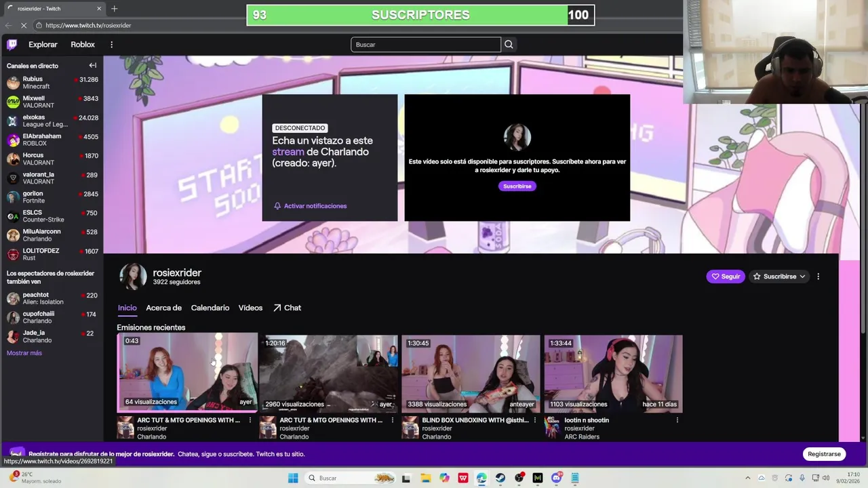This screenshot has height=488, width=868.
Task: Open the Roblox navigation link
Action: click(83, 45)
